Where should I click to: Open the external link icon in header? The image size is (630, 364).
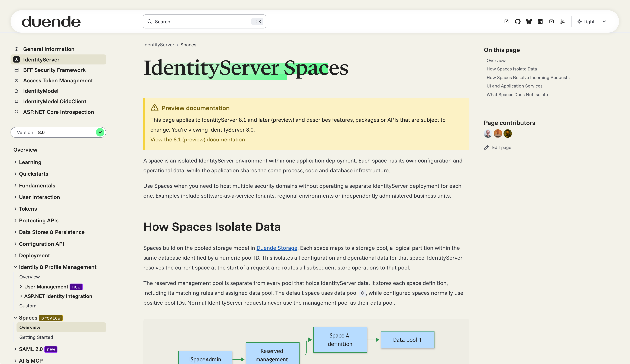(x=506, y=21)
